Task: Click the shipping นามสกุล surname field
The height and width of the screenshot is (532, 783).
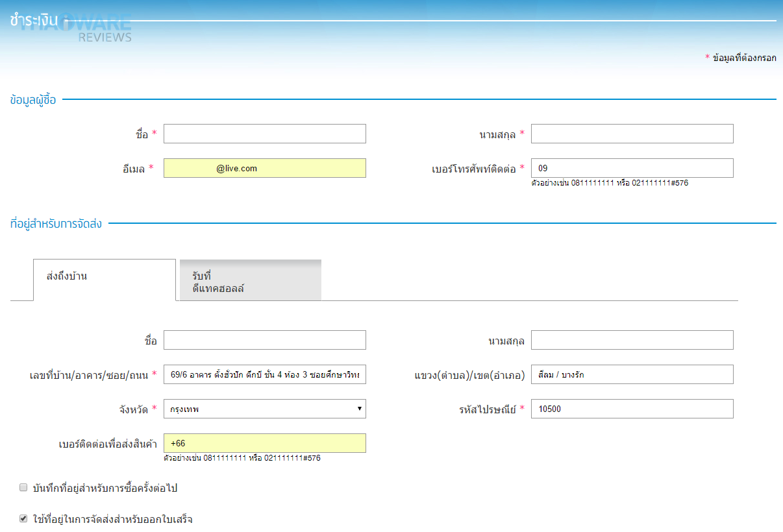Action: tap(632, 340)
